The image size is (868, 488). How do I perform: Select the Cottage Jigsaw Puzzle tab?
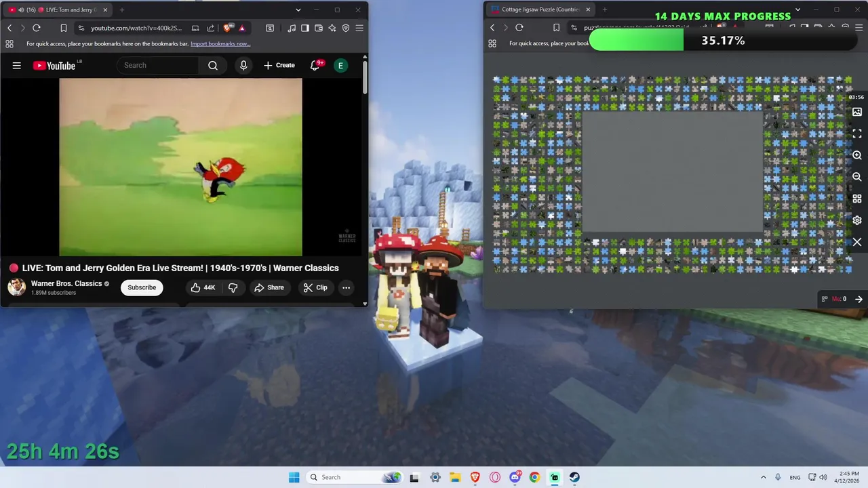tap(540, 9)
